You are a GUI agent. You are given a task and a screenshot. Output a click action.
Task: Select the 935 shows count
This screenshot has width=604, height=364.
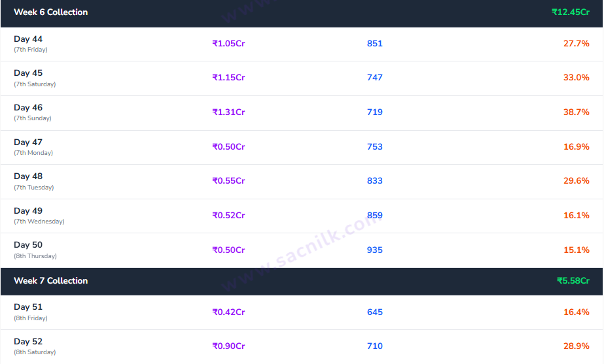pyautogui.click(x=375, y=250)
